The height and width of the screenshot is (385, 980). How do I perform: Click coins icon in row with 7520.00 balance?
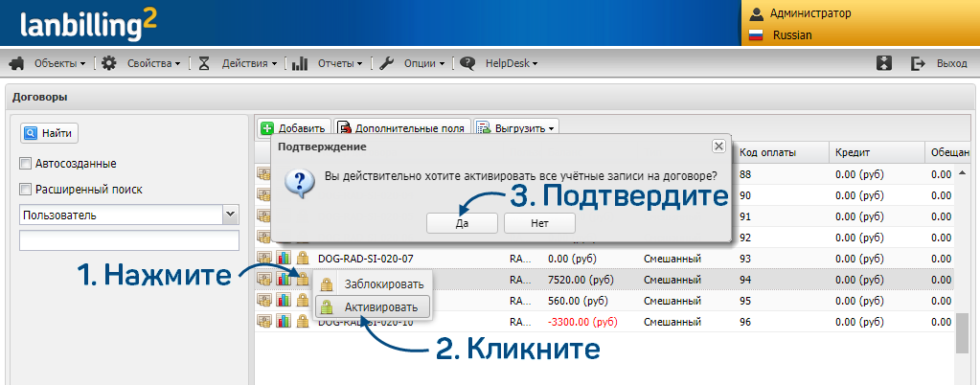(264, 280)
